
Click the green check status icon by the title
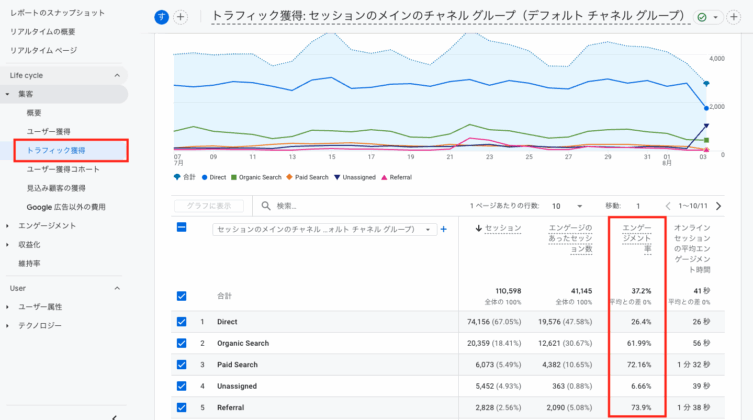pos(707,17)
